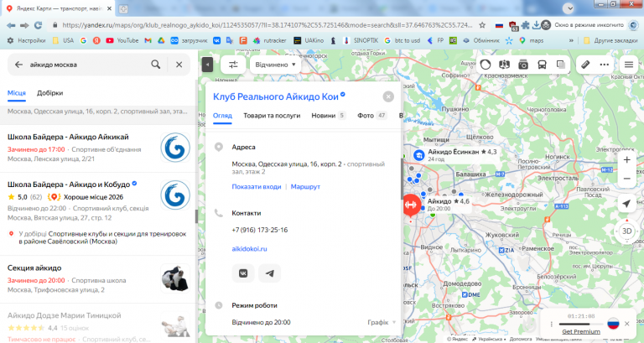The image size is (644, 343).
Task: Zoom in the map with plus button
Action: point(626,160)
